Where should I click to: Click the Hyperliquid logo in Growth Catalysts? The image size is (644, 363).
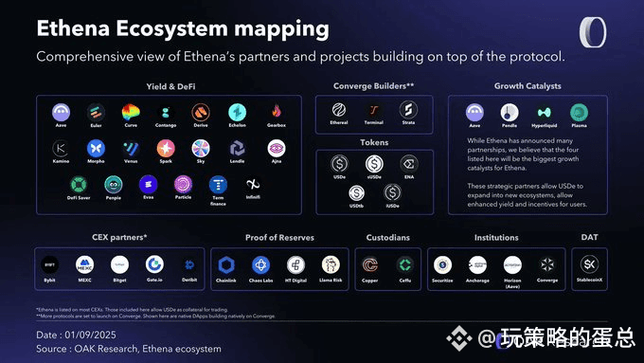point(545,112)
